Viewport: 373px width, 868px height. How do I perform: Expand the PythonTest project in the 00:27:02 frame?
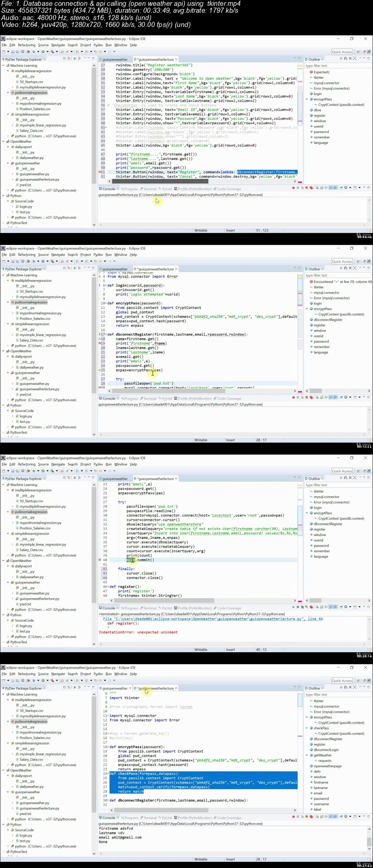click(3, 852)
